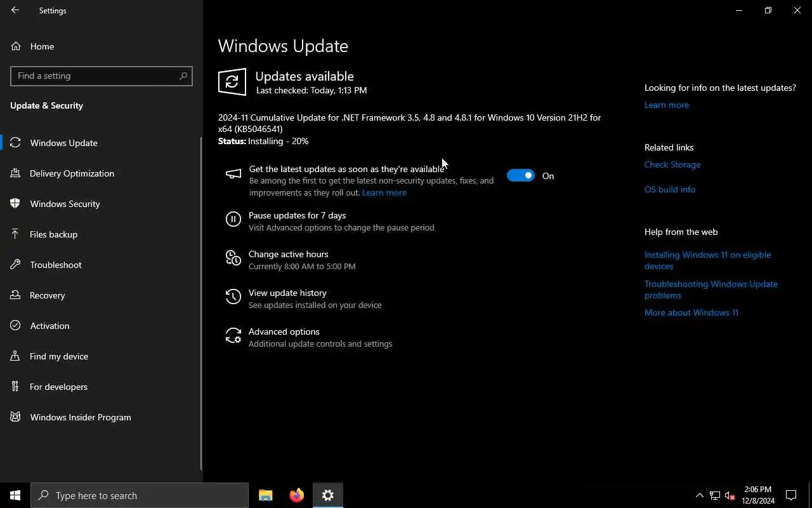Click the Files backup arrow icon
This screenshot has width=812, height=508.
[16, 234]
